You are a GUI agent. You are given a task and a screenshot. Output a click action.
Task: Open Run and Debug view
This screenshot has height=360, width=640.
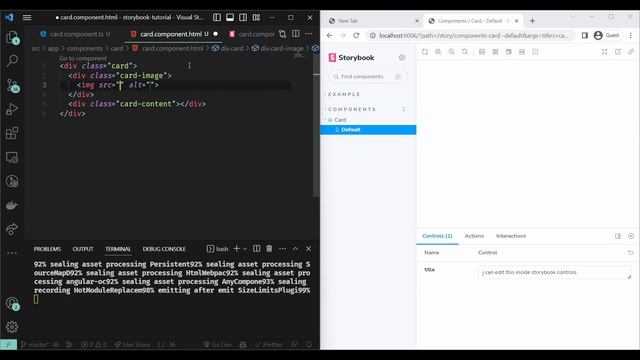12,109
